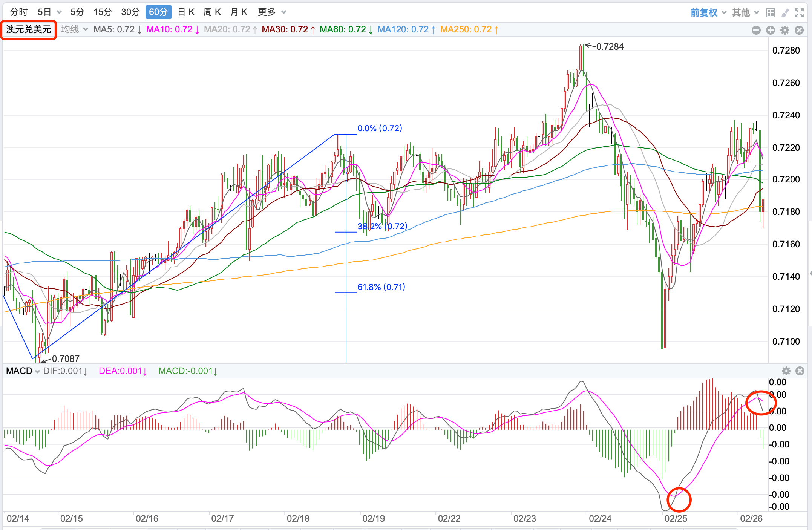
Task: Click the 澳元兑美元 symbol label
Action: point(29,29)
